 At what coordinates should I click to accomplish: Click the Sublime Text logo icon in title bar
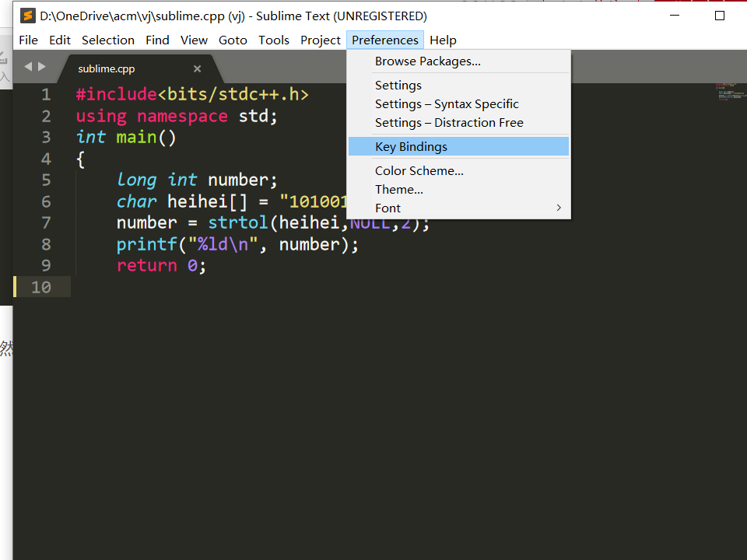coord(28,16)
